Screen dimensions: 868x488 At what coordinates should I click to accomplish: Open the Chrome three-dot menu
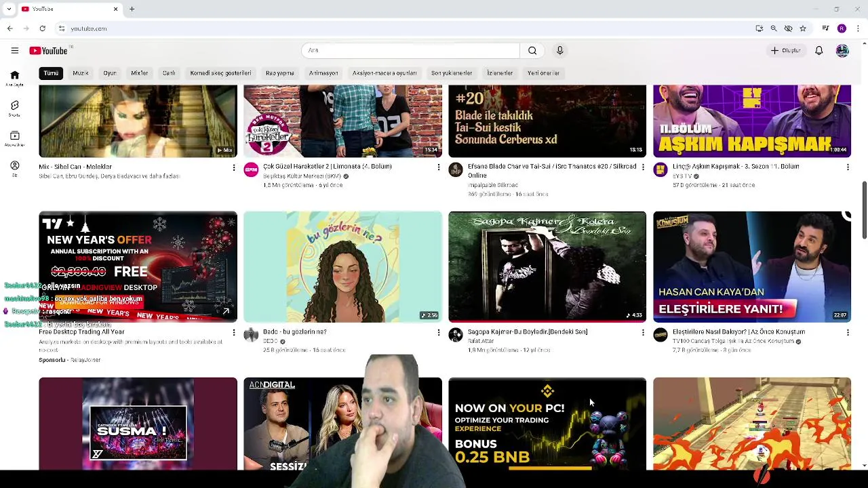(859, 28)
